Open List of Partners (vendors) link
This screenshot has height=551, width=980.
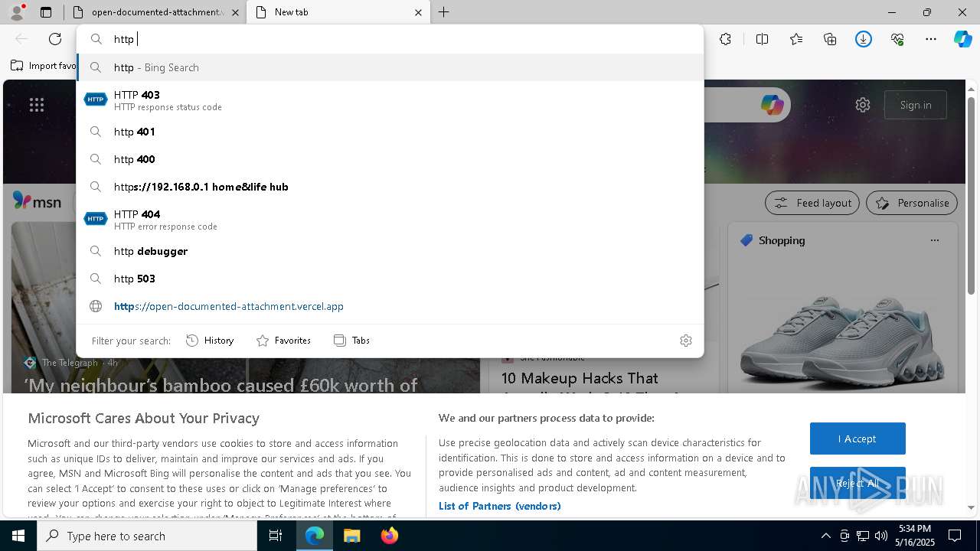click(499, 506)
